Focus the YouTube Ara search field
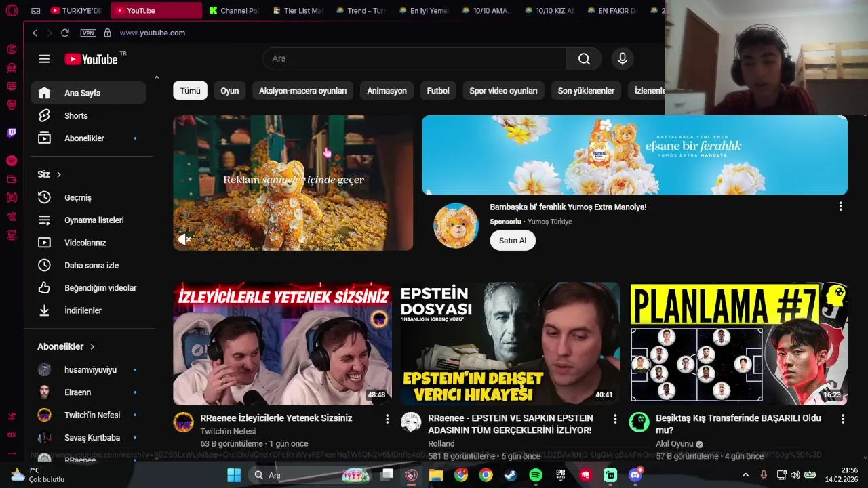The image size is (868, 488). [x=414, y=59]
